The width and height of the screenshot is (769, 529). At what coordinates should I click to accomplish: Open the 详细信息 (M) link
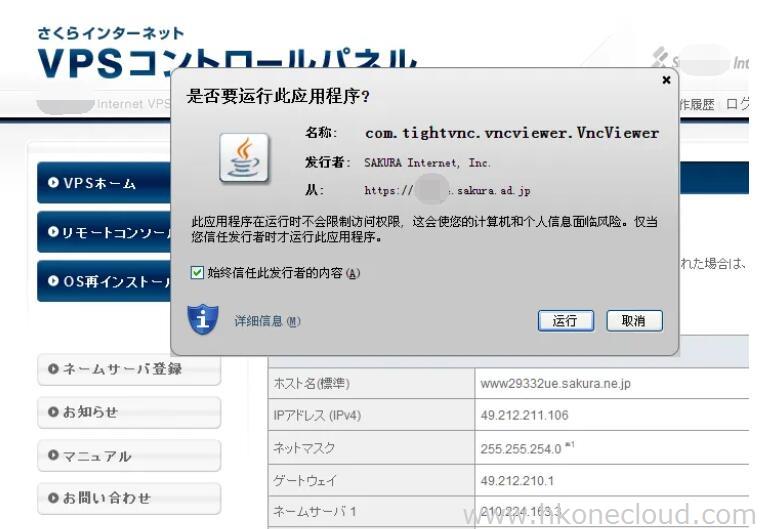pyautogui.click(x=267, y=321)
